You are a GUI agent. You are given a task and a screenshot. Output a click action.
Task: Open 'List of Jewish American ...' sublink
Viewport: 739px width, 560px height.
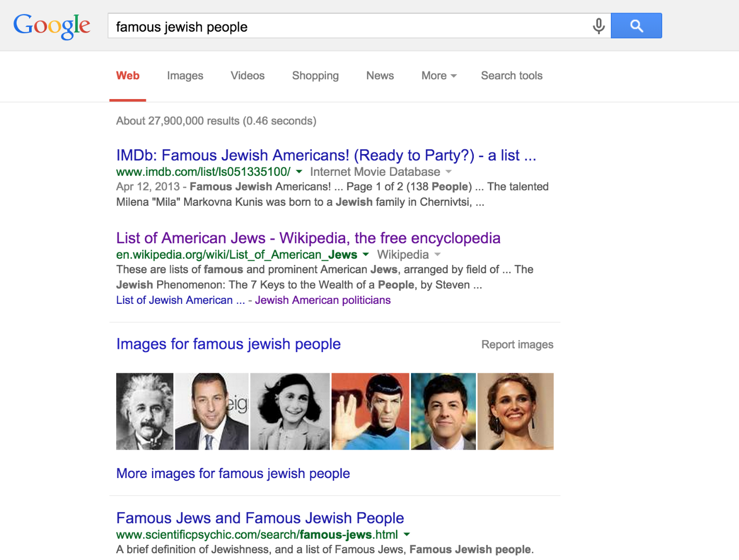tap(181, 300)
